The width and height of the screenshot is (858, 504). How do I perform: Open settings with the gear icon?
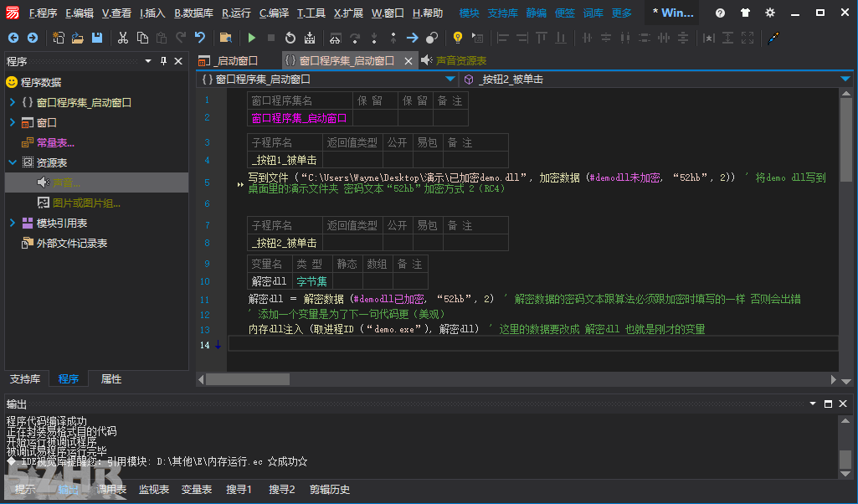pyautogui.click(x=770, y=13)
